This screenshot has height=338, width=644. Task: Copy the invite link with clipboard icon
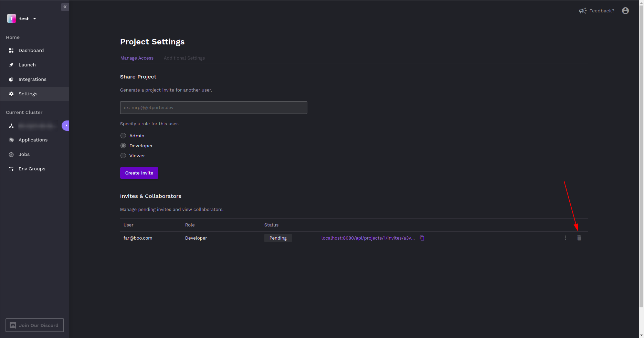[422, 238]
